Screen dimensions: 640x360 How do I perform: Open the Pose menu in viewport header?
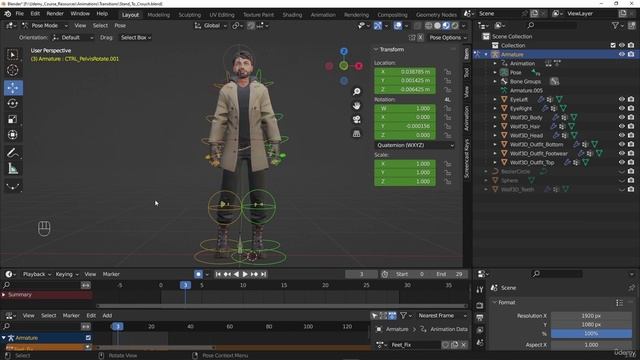[120, 25]
